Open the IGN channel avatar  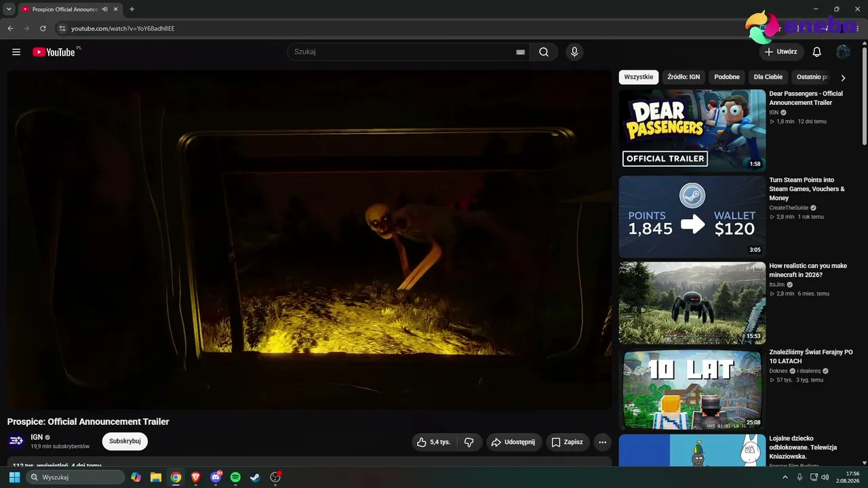[x=16, y=441]
